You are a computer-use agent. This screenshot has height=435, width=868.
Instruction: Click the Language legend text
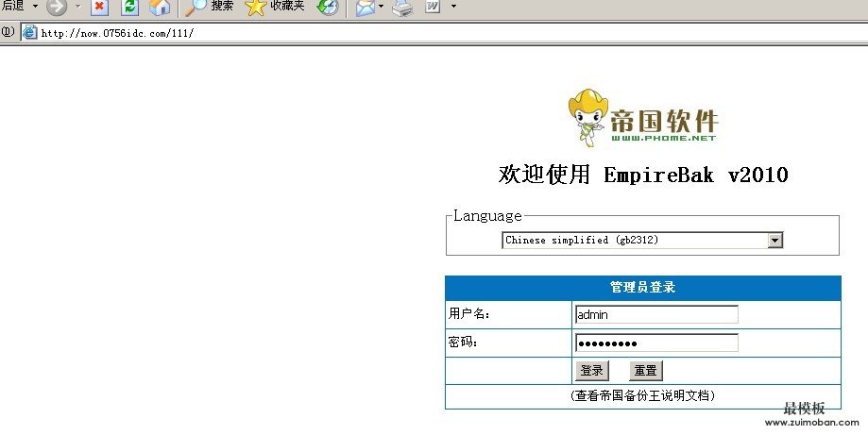tap(487, 215)
